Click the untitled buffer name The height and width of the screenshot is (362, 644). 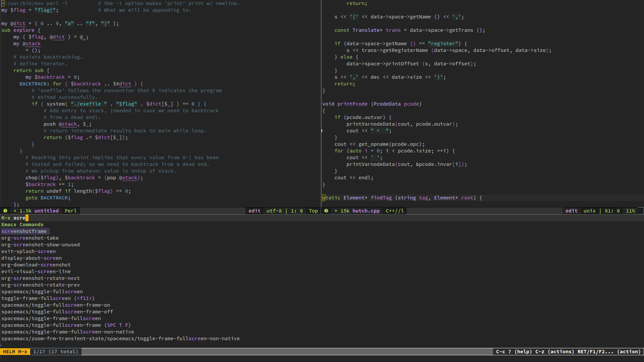[47, 211]
